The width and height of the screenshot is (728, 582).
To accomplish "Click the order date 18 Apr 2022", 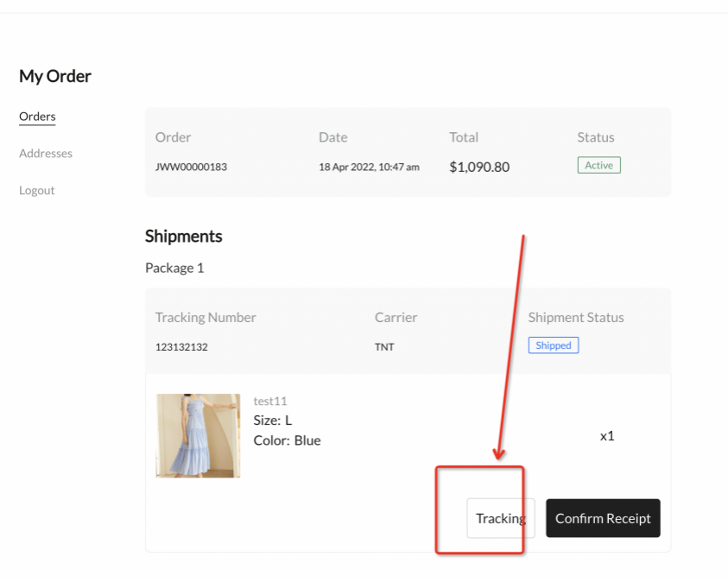I will pos(369,167).
